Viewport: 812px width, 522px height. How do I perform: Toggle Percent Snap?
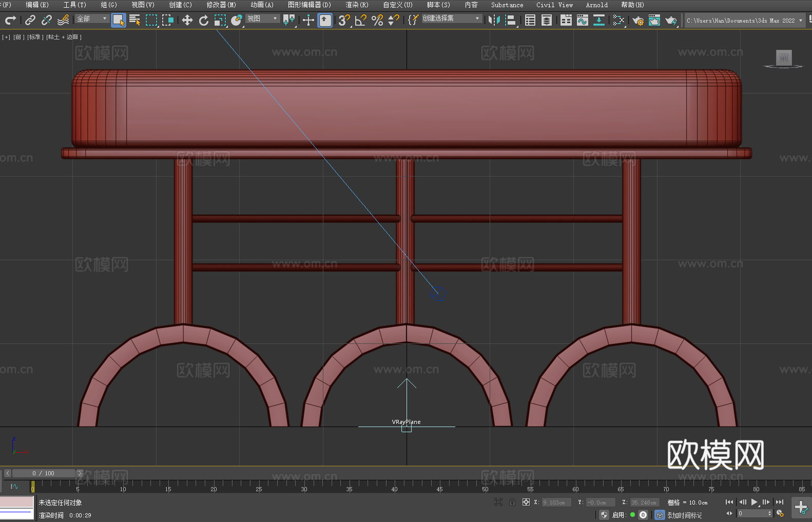point(377,20)
